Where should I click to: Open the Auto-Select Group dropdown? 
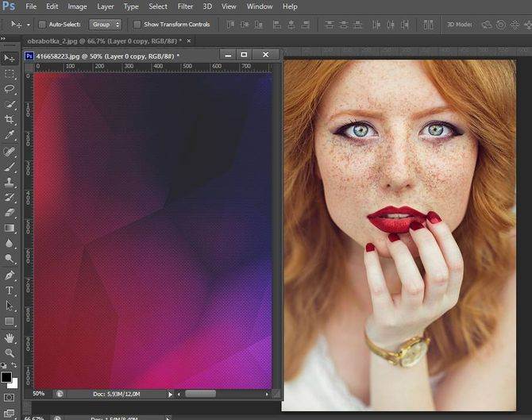tap(104, 25)
